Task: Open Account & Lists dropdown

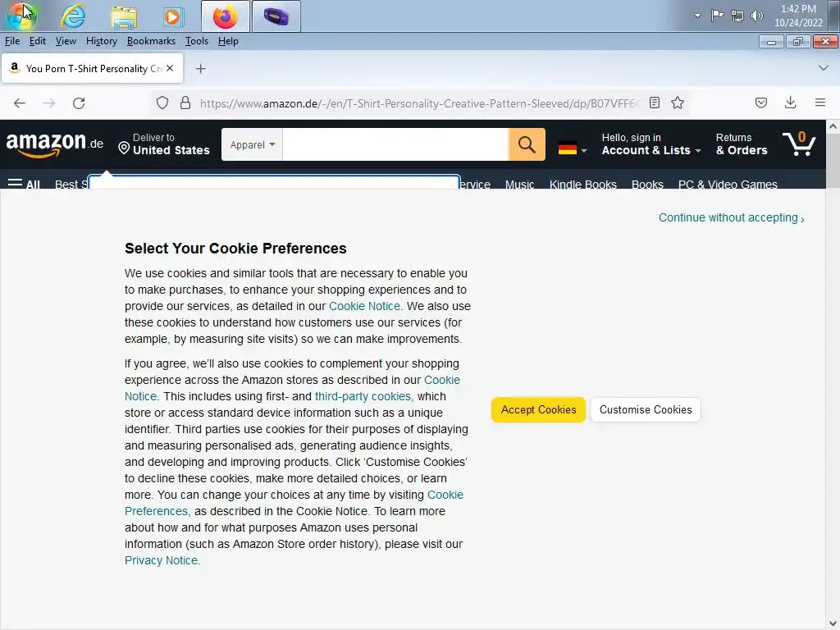Action: click(x=651, y=144)
